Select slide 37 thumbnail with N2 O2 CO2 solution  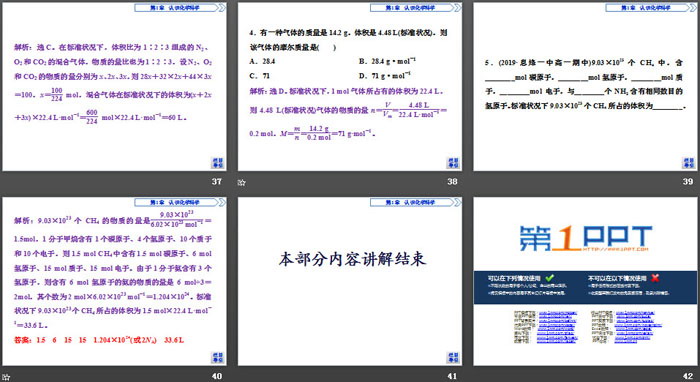[x=114, y=87]
